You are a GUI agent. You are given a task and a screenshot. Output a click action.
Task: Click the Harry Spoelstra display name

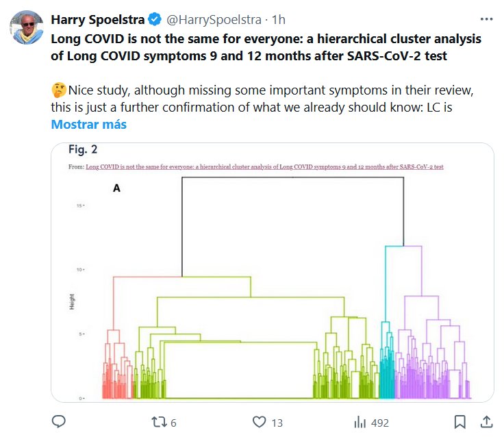(97, 20)
